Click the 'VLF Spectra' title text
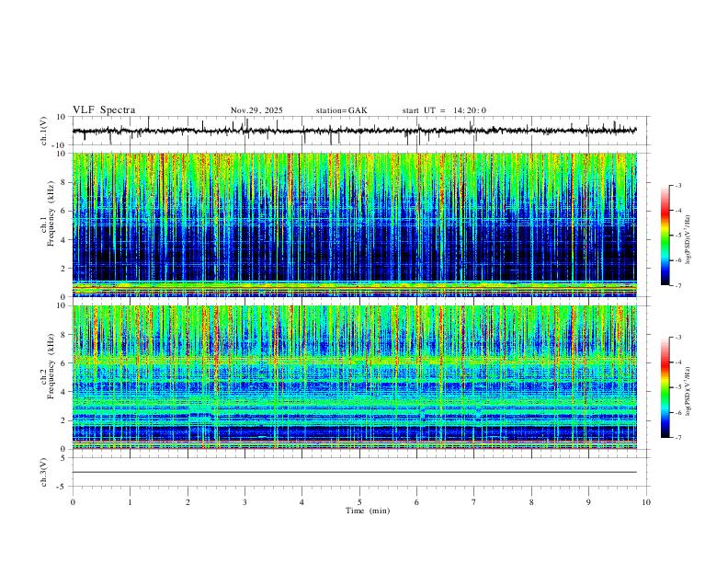 coord(104,110)
